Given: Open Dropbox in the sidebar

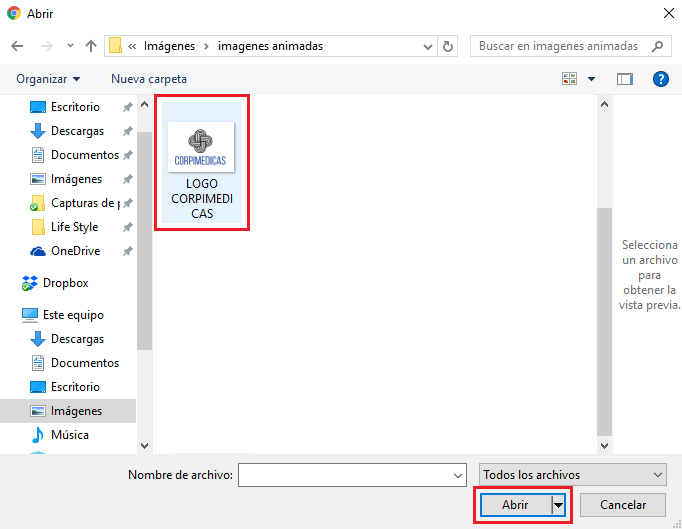Looking at the screenshot, I should 65,283.
